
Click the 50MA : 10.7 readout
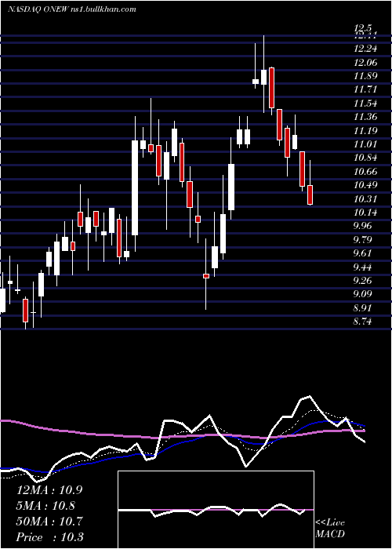click(x=49, y=522)
